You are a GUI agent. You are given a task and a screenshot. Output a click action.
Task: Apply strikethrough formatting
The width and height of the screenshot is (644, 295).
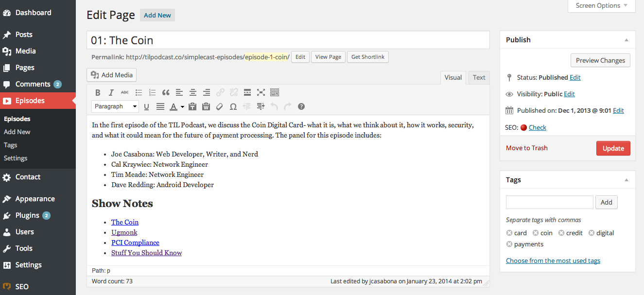[x=125, y=92]
